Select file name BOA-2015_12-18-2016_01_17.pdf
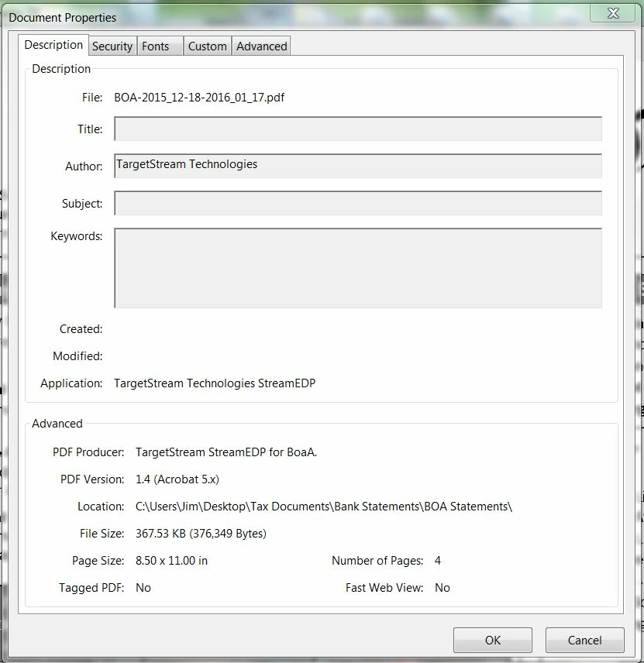 point(199,98)
